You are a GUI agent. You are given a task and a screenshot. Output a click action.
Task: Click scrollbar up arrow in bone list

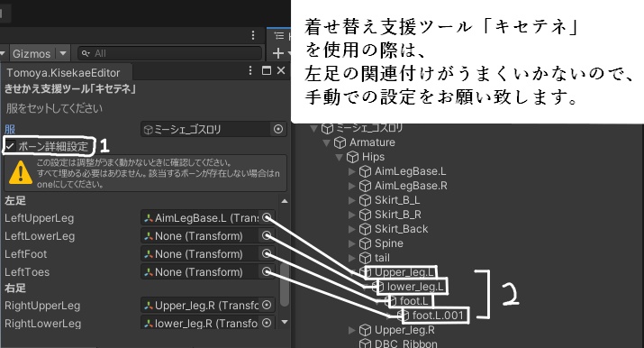click(285, 201)
